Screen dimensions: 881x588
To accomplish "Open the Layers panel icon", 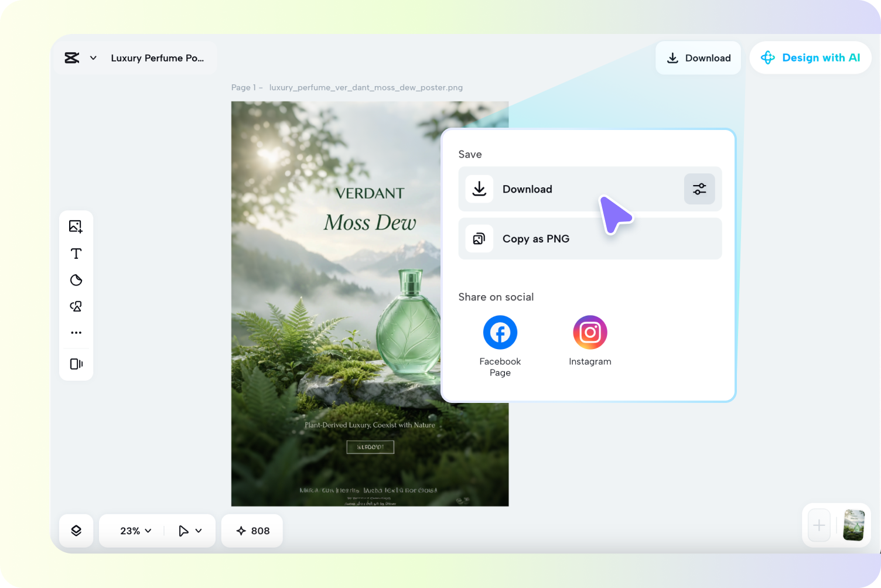I will (x=76, y=530).
